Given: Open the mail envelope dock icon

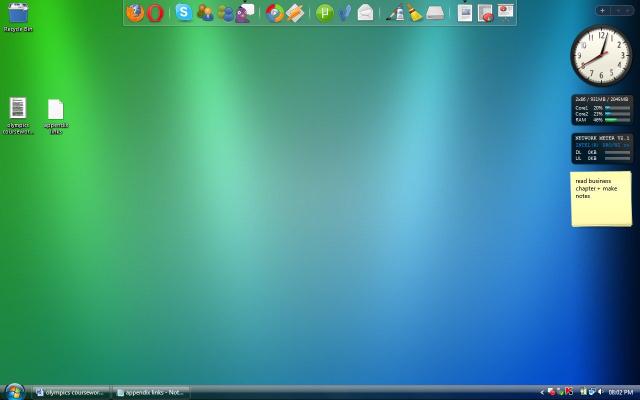Looking at the screenshot, I should point(365,13).
